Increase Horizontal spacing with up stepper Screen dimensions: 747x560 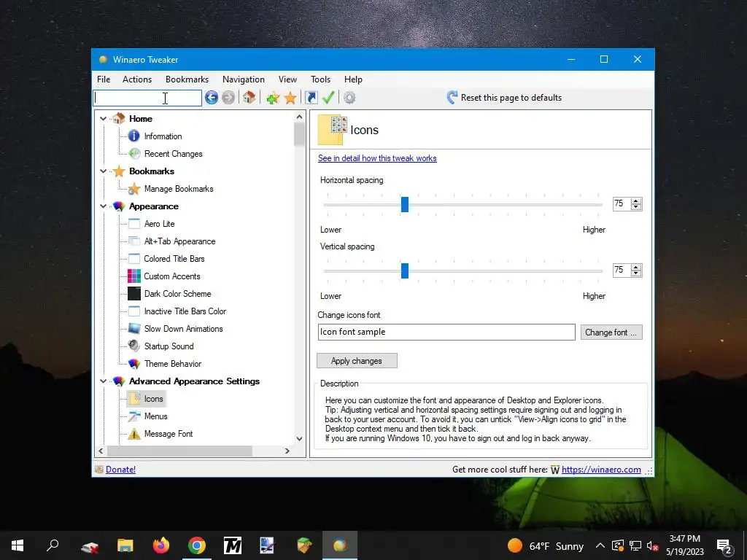coord(636,201)
